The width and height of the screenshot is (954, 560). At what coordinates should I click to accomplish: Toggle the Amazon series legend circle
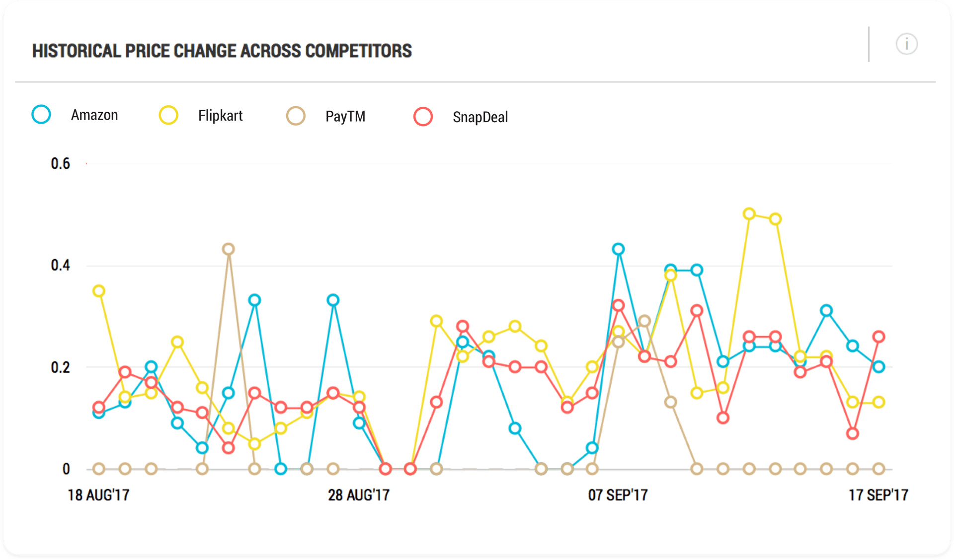coord(41,114)
